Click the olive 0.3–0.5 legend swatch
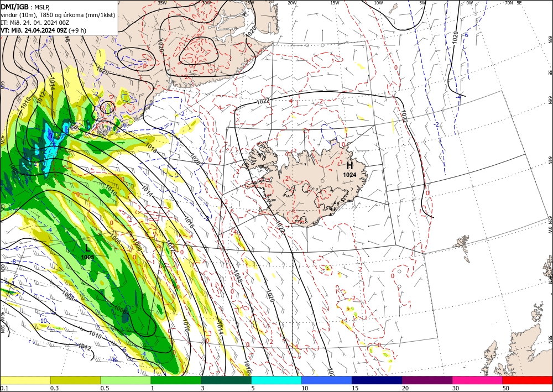The height and width of the screenshot is (392, 553). click(75, 380)
